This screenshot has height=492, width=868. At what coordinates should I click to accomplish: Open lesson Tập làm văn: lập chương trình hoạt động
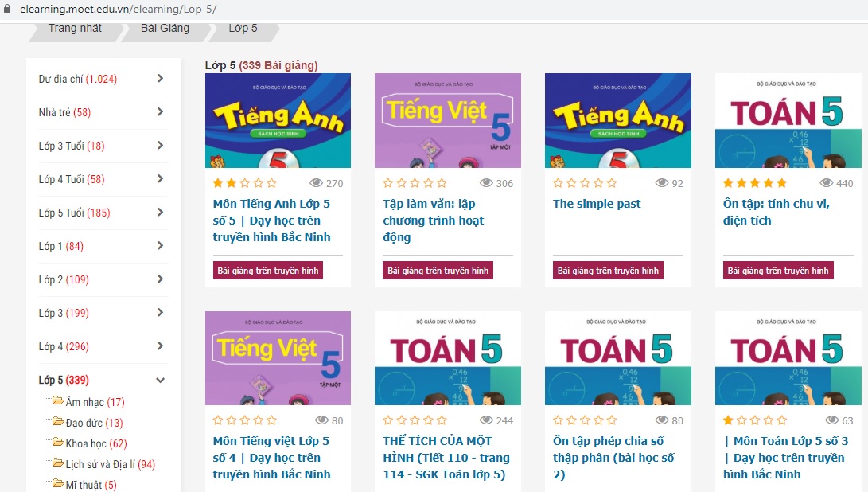point(434,221)
